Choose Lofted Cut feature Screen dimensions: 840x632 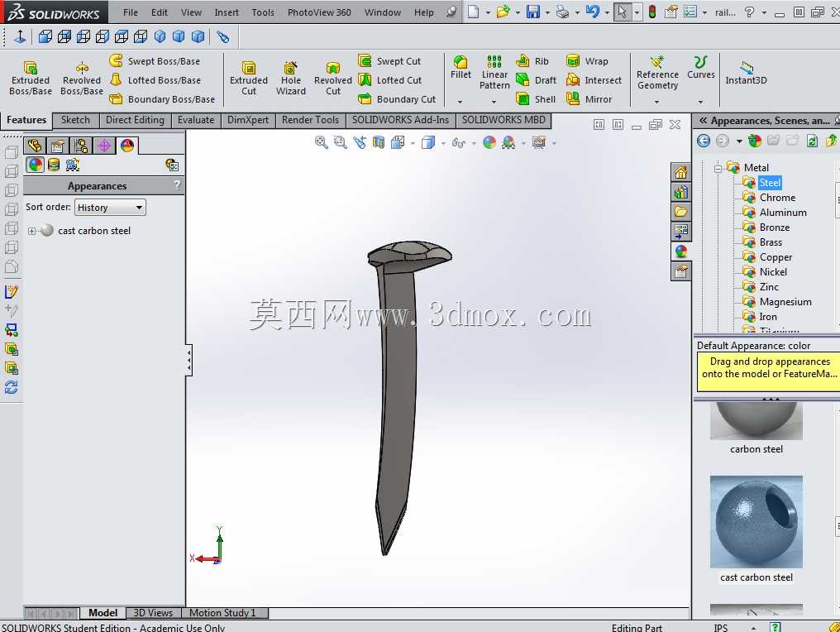point(389,80)
